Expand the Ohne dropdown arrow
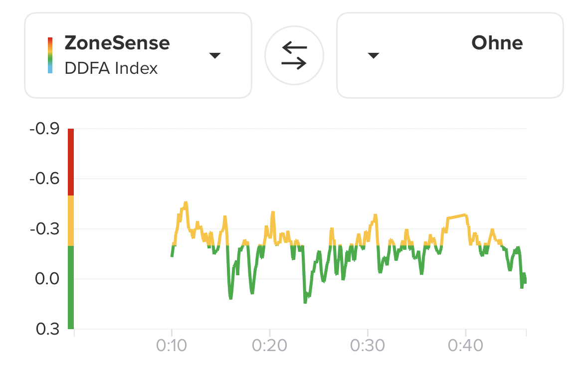 (373, 55)
